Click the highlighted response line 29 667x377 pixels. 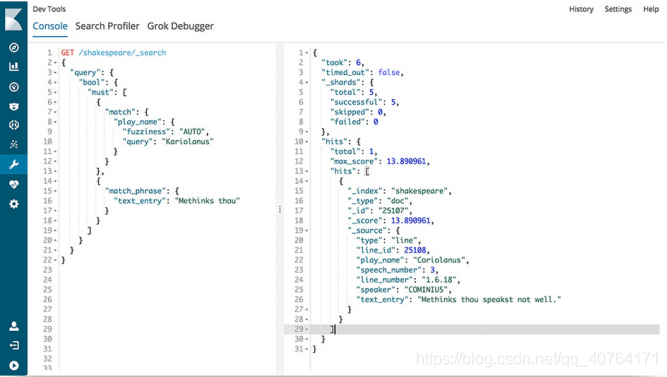(x=472, y=329)
